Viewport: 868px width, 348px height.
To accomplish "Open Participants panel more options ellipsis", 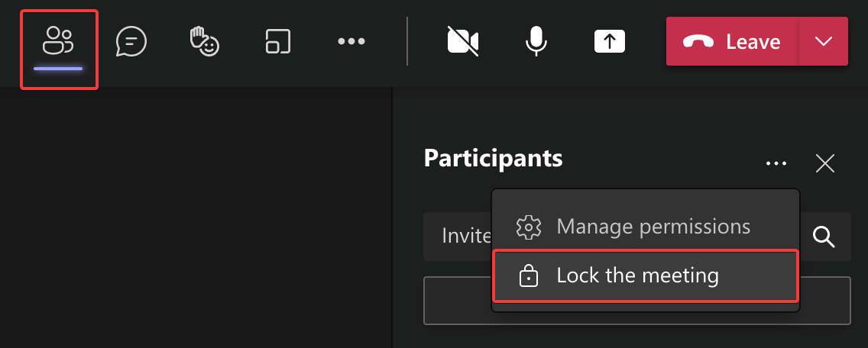I will click(776, 163).
